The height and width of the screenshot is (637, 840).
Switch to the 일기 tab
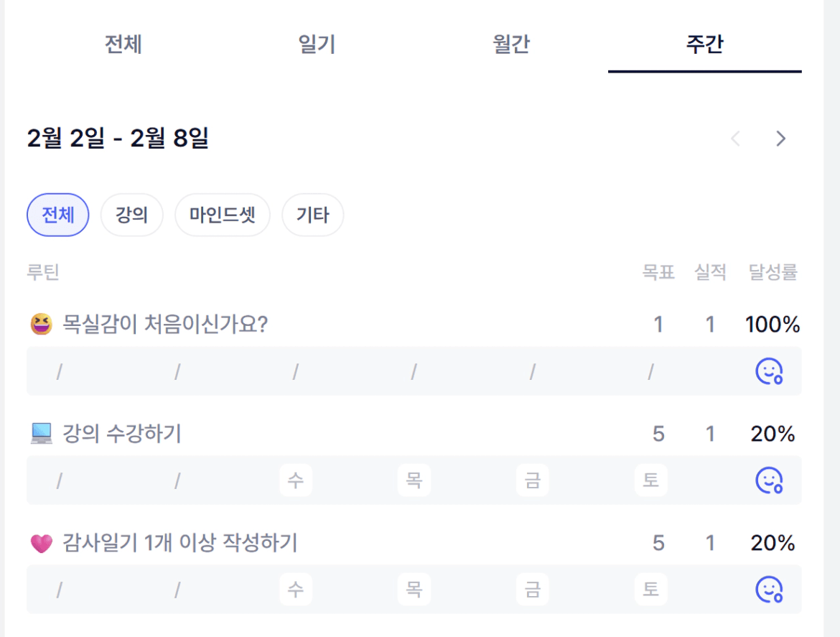(317, 45)
